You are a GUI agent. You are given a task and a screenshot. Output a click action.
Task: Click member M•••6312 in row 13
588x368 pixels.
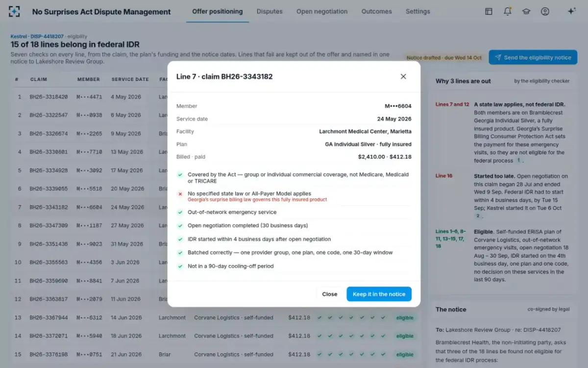pyautogui.click(x=89, y=317)
